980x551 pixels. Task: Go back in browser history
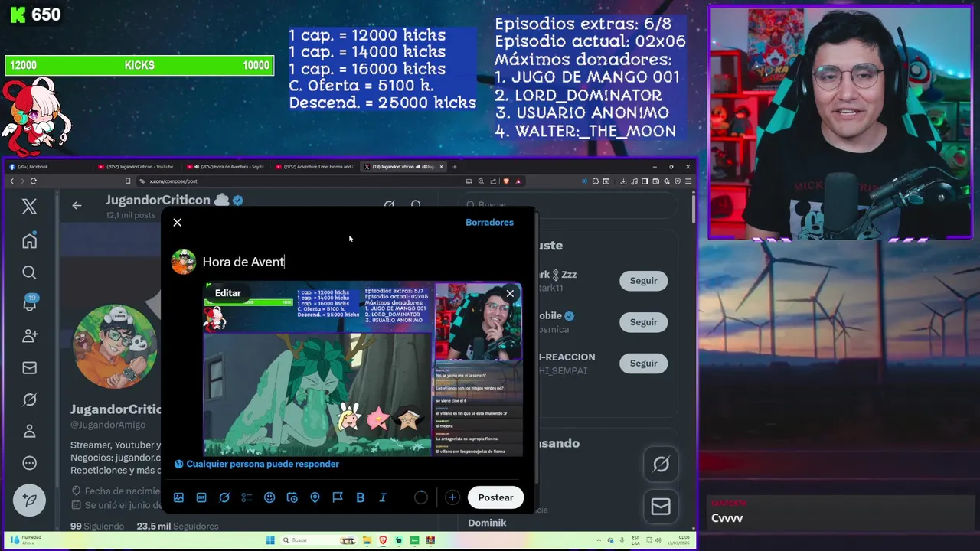point(11,181)
